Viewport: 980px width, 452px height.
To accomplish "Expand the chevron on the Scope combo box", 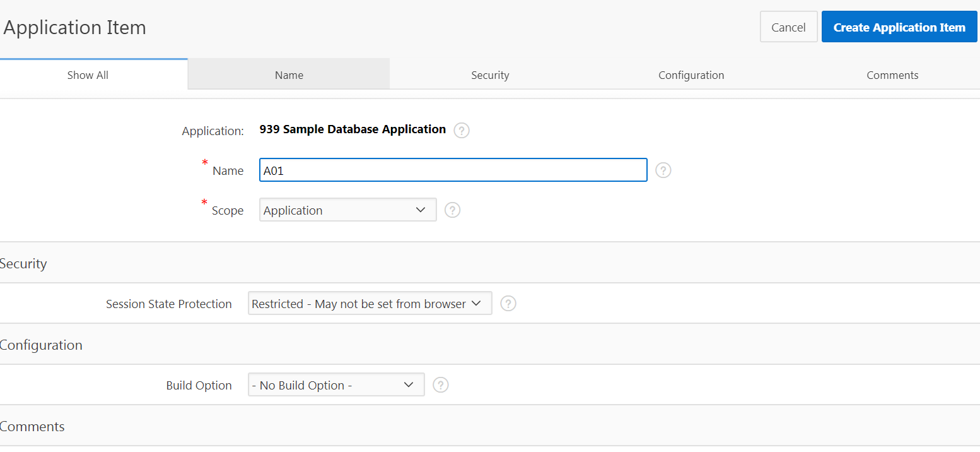I will [x=421, y=210].
